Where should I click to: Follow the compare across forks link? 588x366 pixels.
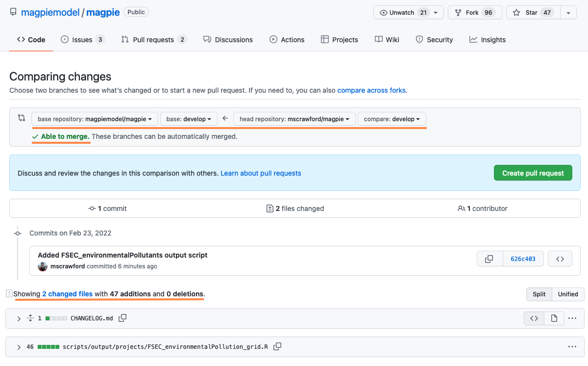pyautogui.click(x=371, y=90)
